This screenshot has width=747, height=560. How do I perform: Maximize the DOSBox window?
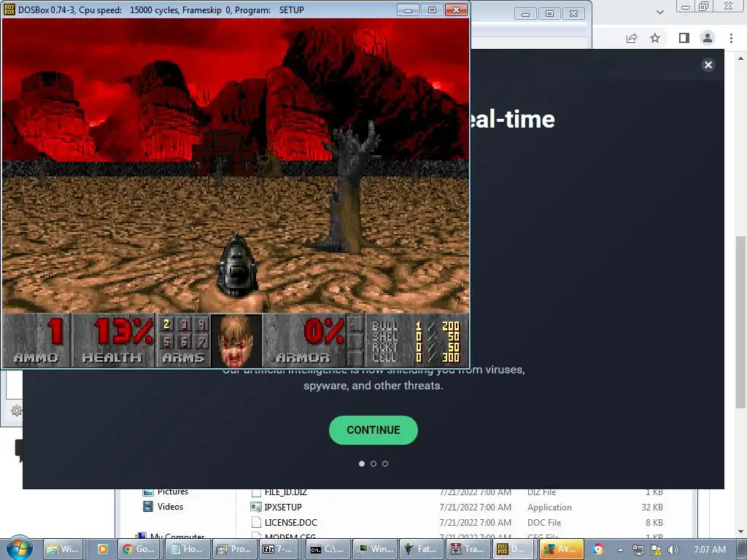(x=432, y=10)
